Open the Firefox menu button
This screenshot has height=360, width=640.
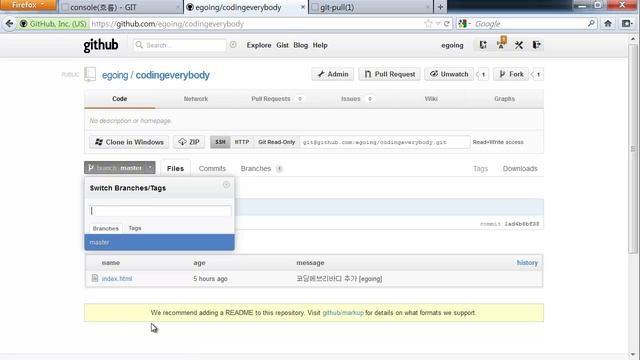click(x=28, y=5)
